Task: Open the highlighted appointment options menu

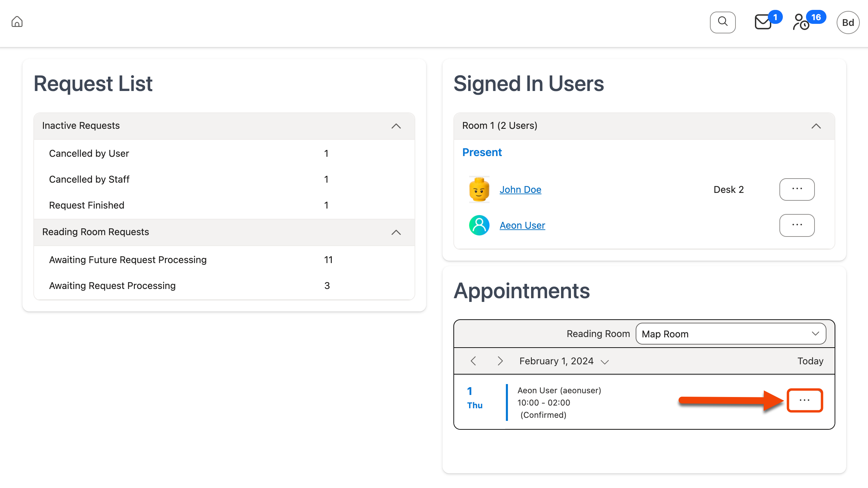Action: tap(805, 400)
